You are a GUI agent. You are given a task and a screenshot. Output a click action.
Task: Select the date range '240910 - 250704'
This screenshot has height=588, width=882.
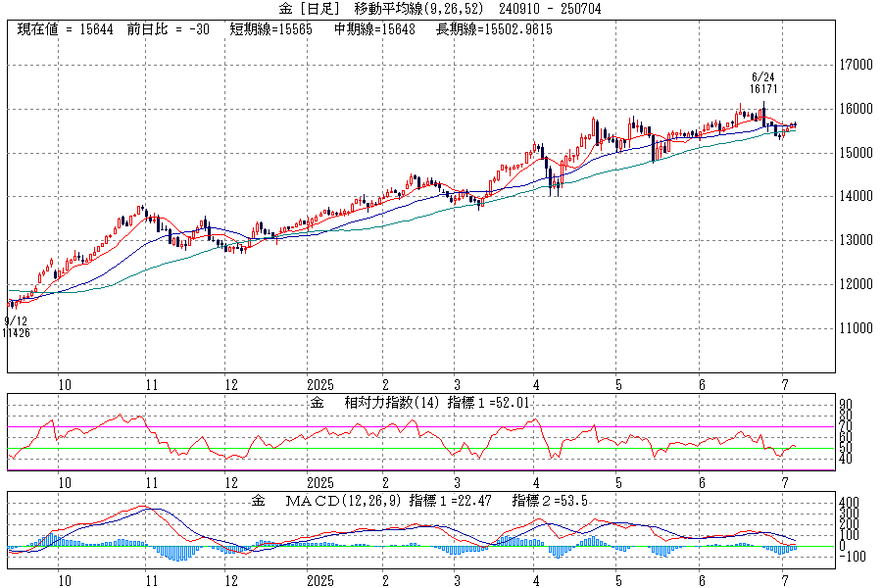tap(550, 9)
